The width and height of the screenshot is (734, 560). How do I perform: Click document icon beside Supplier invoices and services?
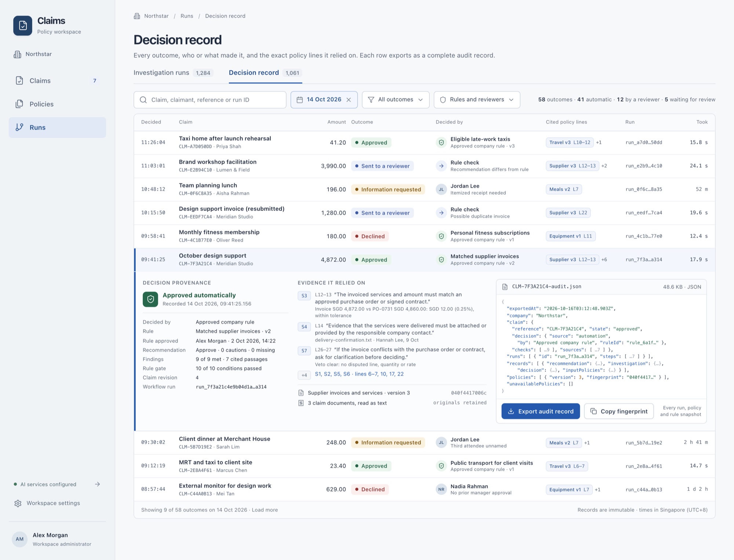pyautogui.click(x=301, y=393)
